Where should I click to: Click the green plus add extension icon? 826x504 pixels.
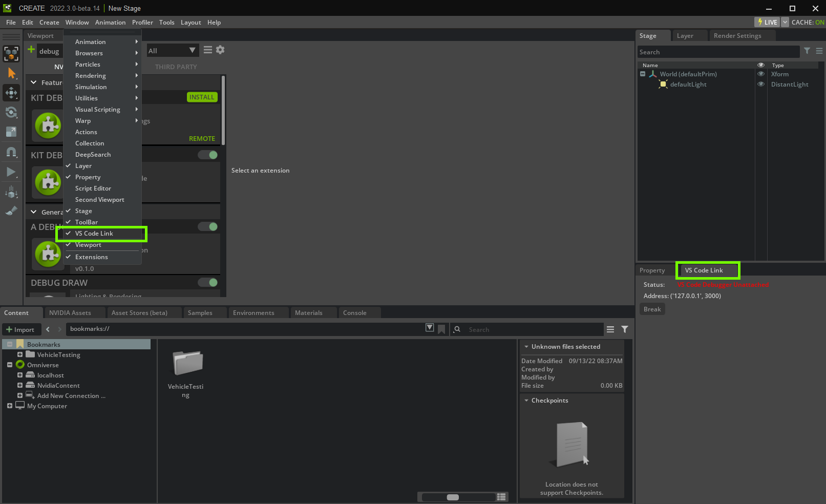[31, 49]
